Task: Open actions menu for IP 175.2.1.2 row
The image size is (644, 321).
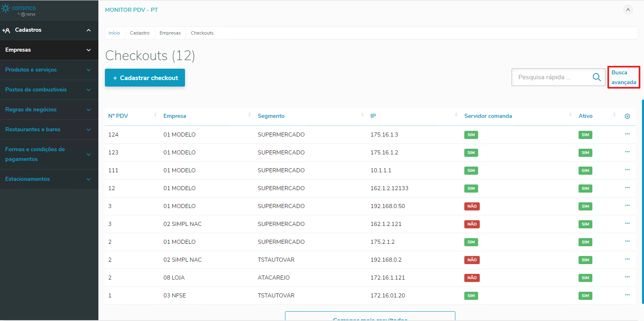Action: pos(627,241)
